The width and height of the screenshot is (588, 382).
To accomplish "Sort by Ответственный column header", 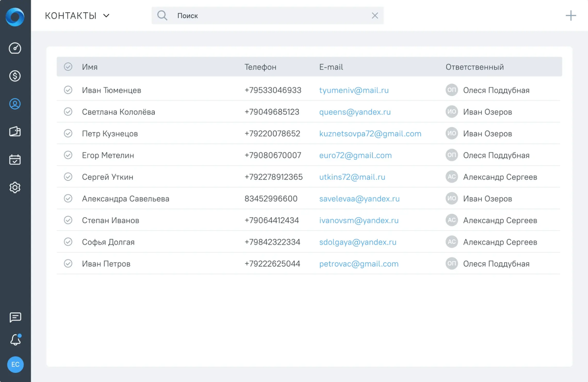I will [475, 67].
